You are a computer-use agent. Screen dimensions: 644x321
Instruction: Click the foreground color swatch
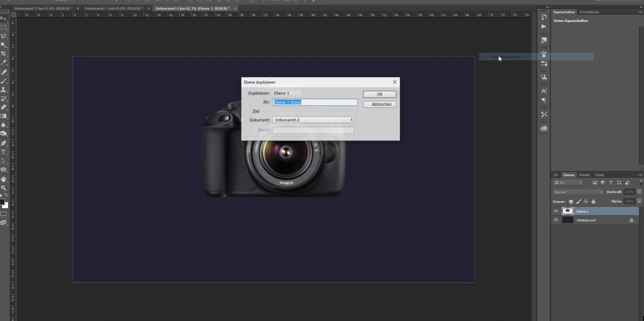pos(2,203)
